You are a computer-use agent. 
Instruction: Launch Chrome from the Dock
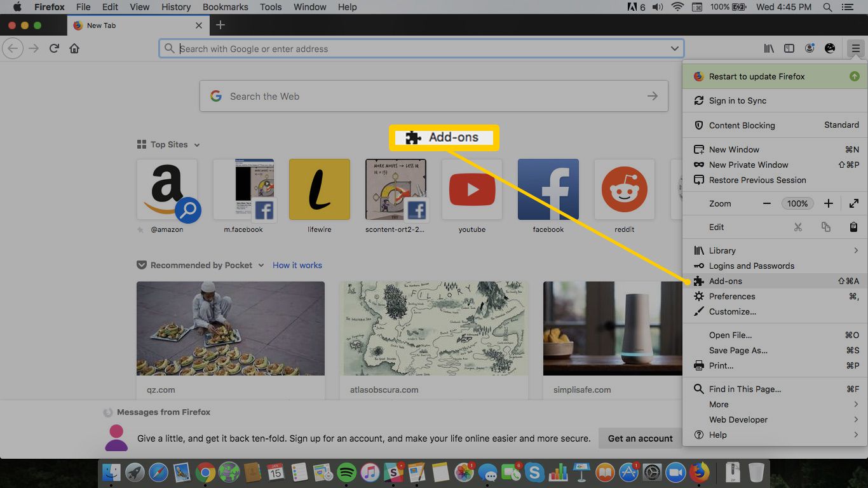(205, 472)
